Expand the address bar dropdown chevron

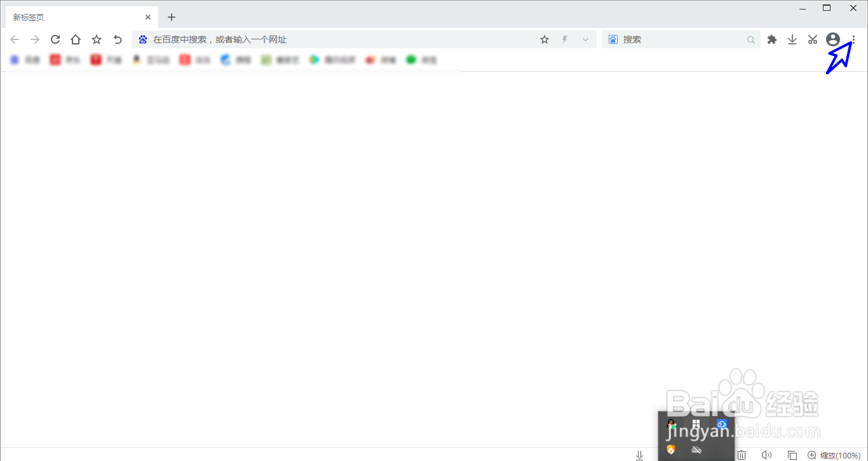[585, 39]
